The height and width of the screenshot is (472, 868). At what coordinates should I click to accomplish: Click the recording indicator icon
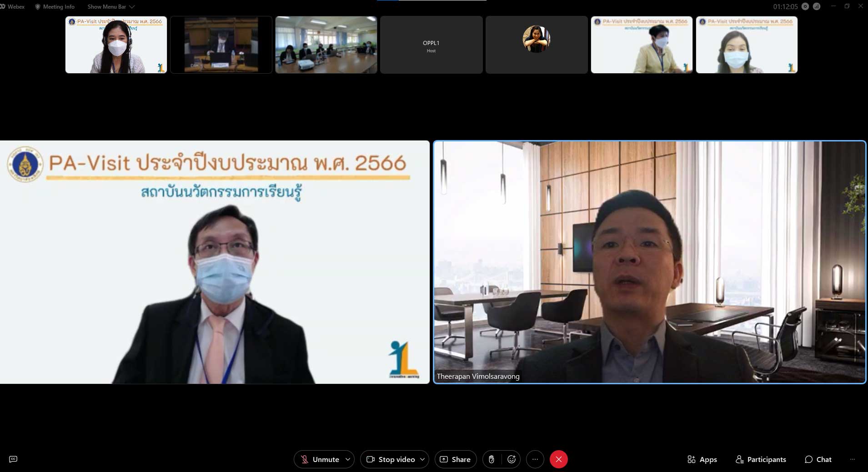pyautogui.click(x=806, y=6)
